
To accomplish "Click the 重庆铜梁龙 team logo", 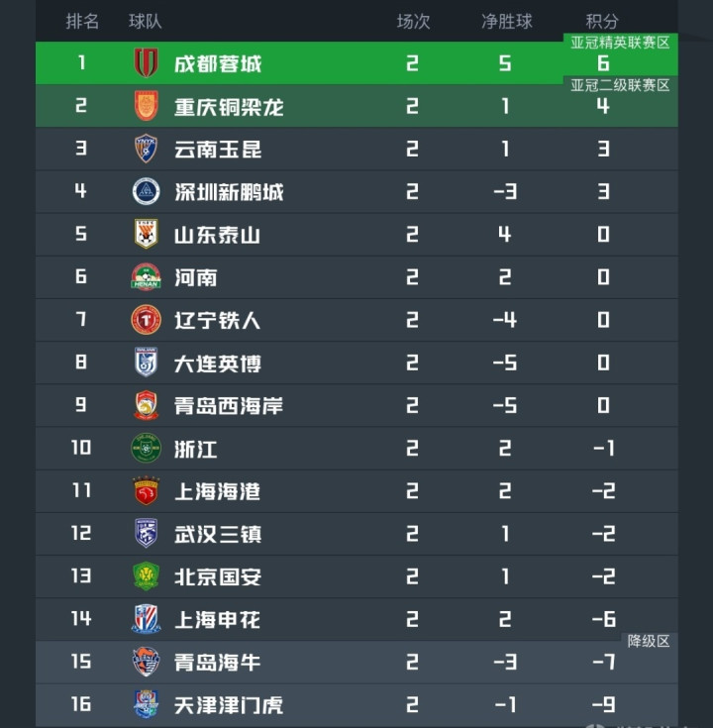I will pyautogui.click(x=146, y=106).
